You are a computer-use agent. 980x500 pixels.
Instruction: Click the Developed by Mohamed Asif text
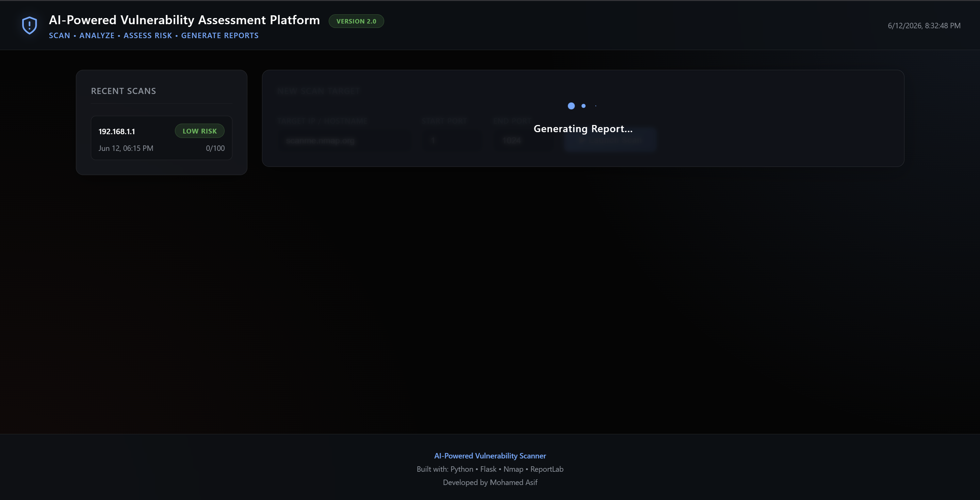tap(490, 483)
